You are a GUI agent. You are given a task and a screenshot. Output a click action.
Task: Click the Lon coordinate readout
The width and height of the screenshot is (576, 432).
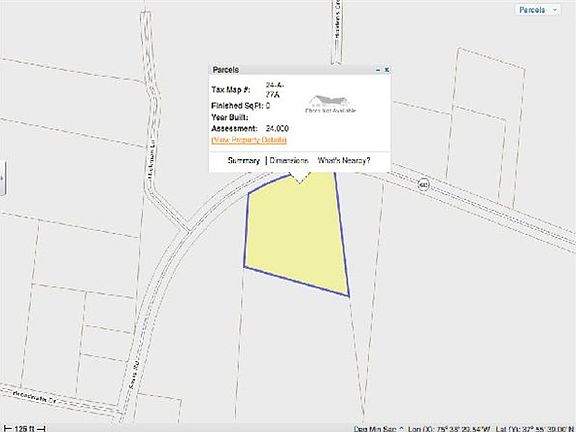click(x=449, y=429)
